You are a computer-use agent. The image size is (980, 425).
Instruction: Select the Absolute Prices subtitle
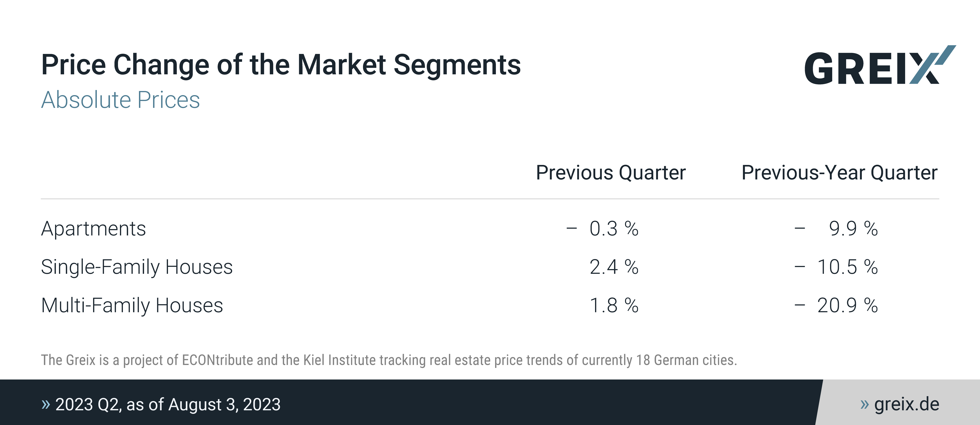120,100
